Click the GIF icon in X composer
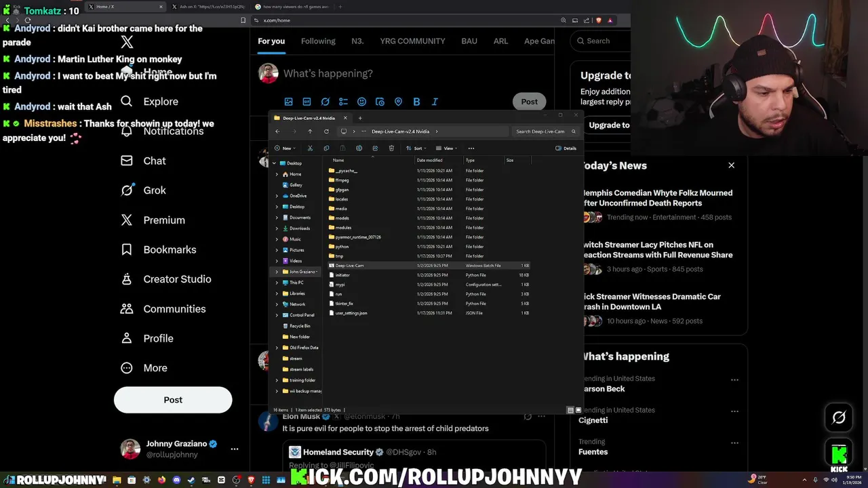Viewport: 868px width, 488px height. point(307,102)
